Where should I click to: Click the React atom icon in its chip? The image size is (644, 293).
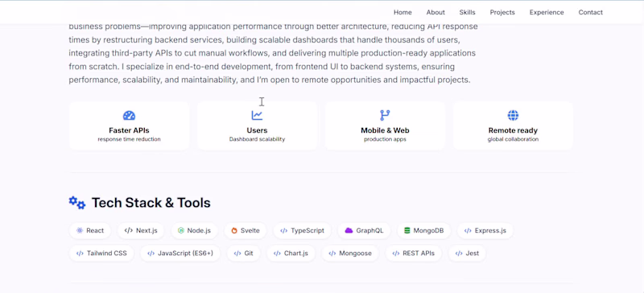click(79, 230)
